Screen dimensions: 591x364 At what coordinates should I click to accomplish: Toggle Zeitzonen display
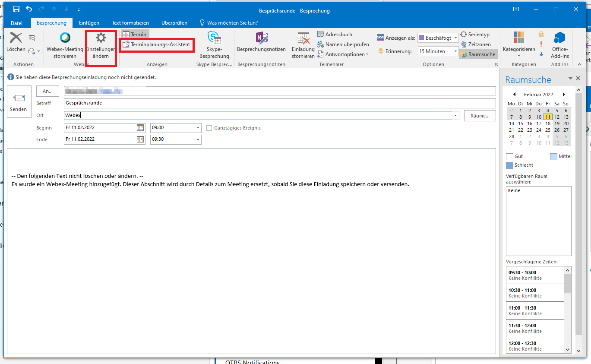[x=476, y=44]
